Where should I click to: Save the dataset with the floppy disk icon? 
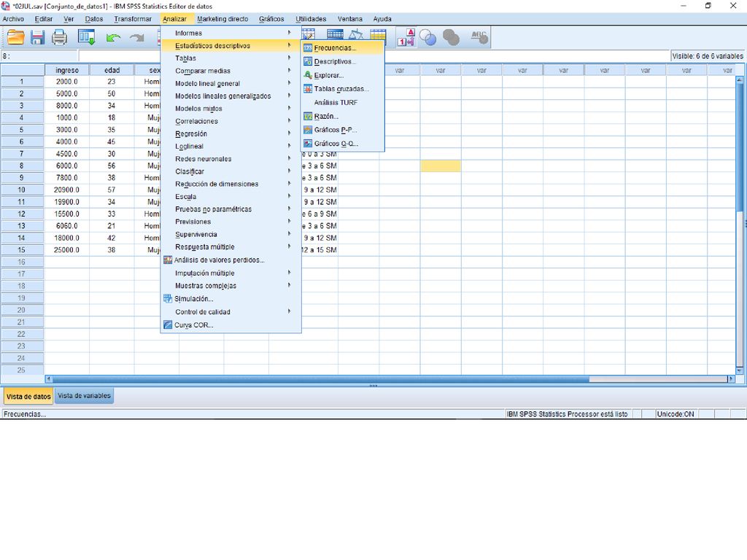38,37
